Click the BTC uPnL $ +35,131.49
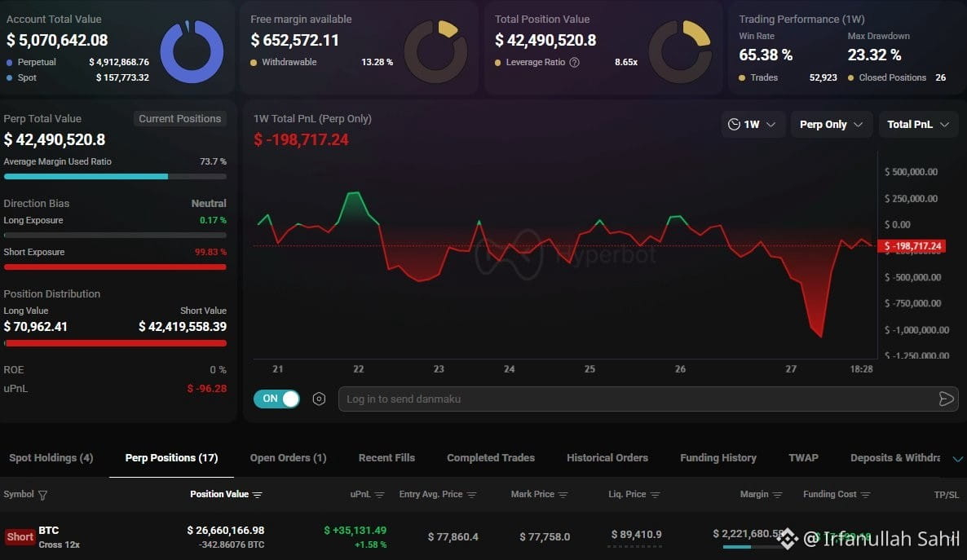967x560 pixels. (355, 531)
